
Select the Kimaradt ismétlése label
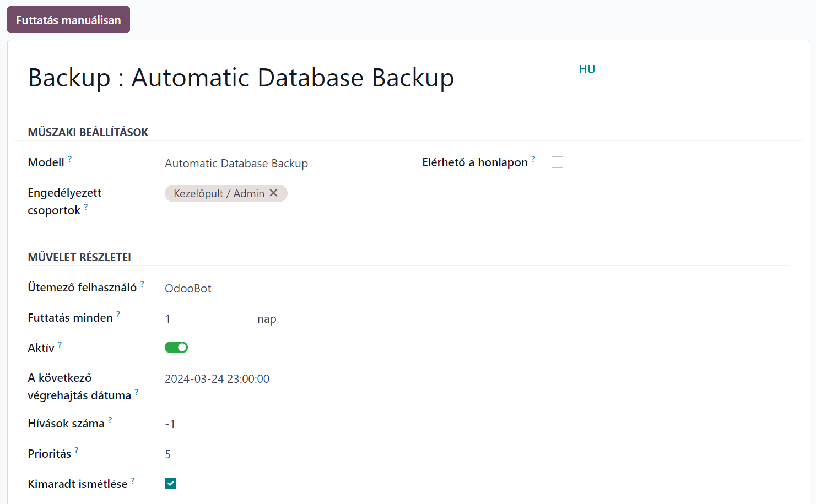pos(78,484)
